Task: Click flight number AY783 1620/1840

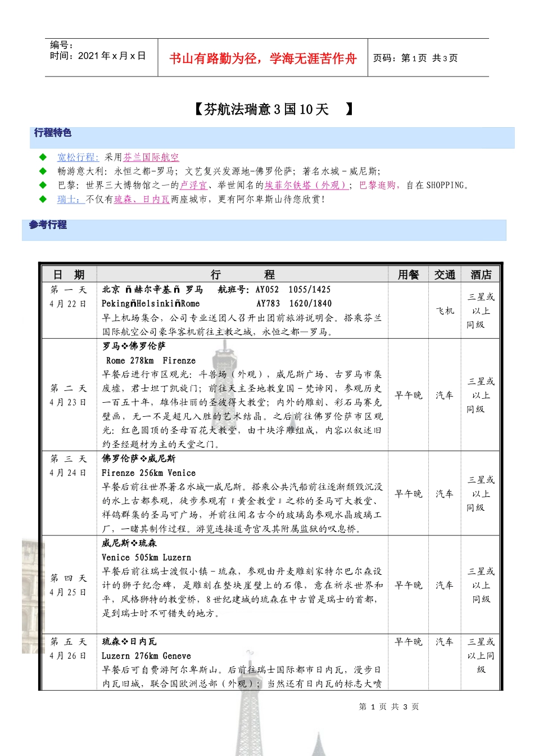Action: (294, 304)
